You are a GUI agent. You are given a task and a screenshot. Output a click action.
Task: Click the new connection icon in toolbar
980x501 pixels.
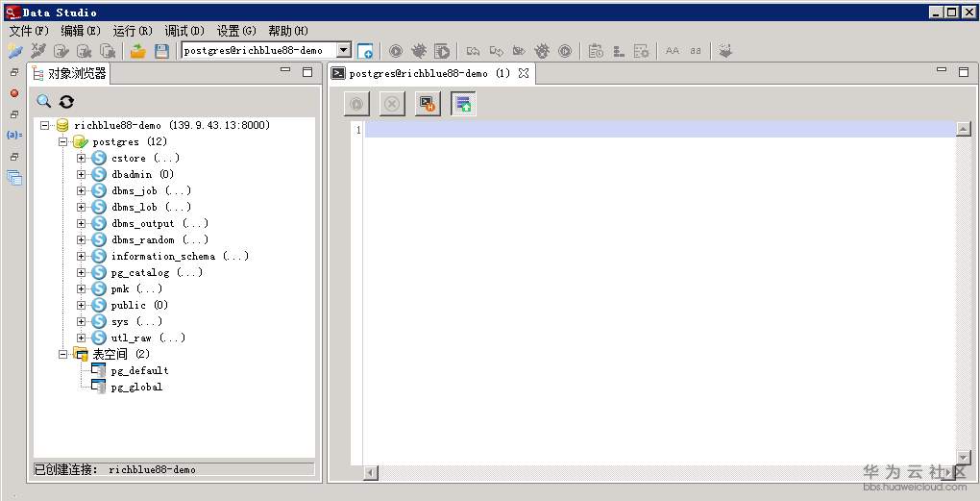pyautogui.click(x=15, y=51)
